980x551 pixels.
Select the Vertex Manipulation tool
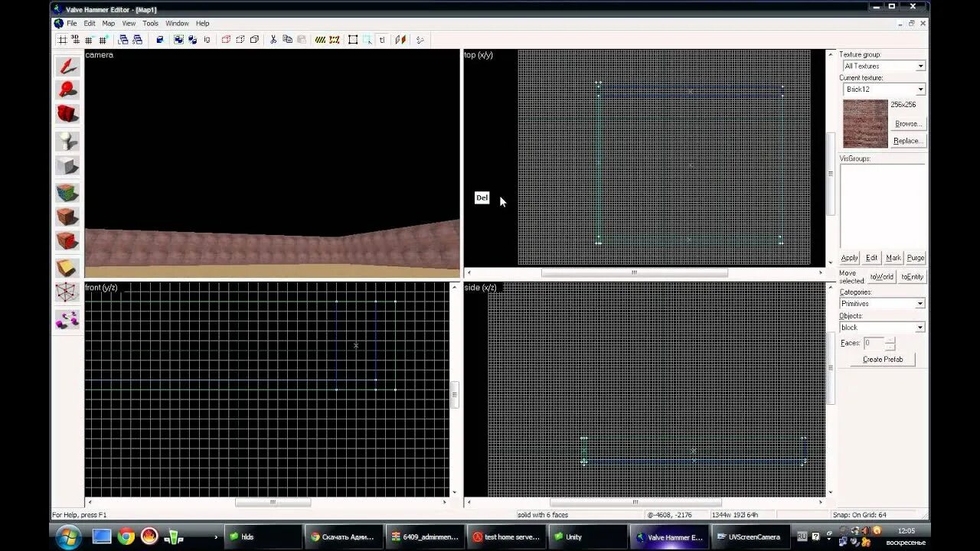point(67,292)
